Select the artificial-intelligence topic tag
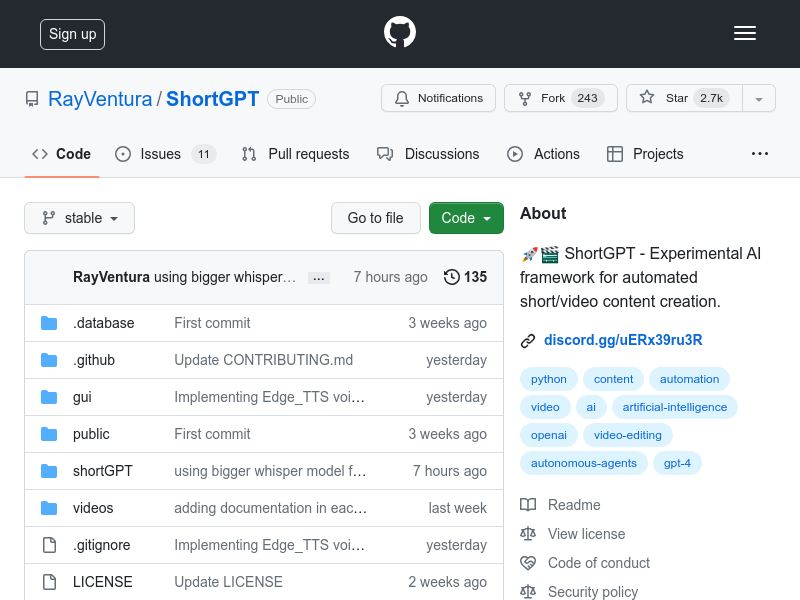Screen dimensions: 800x600 click(674, 407)
